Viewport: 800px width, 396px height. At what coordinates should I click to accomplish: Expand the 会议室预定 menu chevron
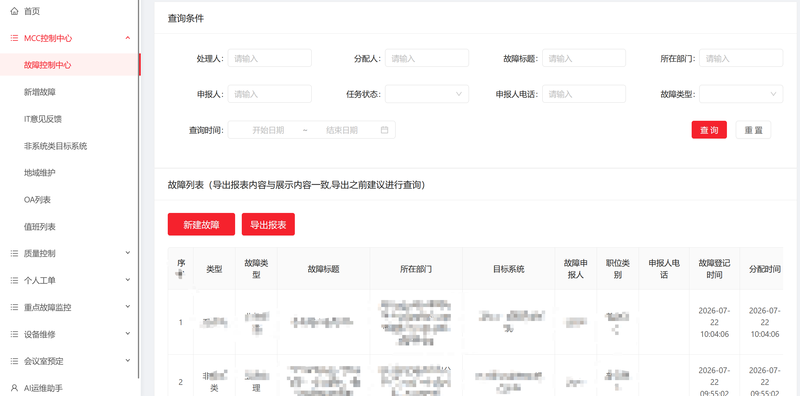point(128,361)
